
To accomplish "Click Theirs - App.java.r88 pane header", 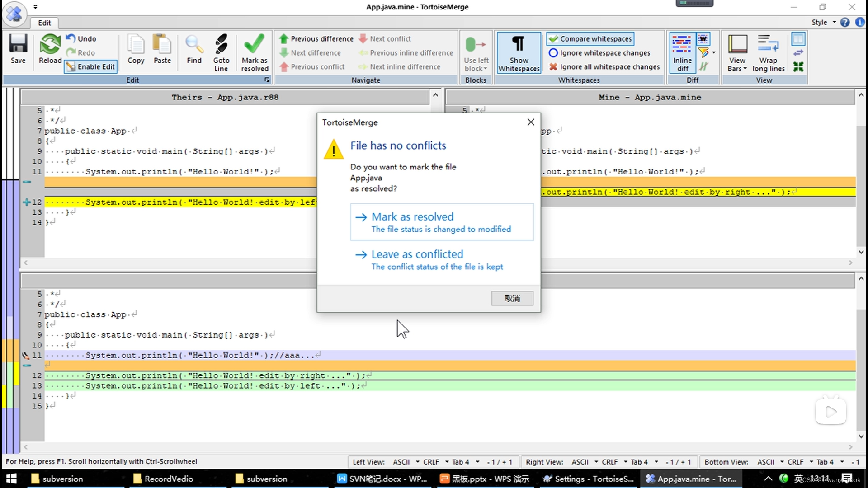I will click(225, 97).
